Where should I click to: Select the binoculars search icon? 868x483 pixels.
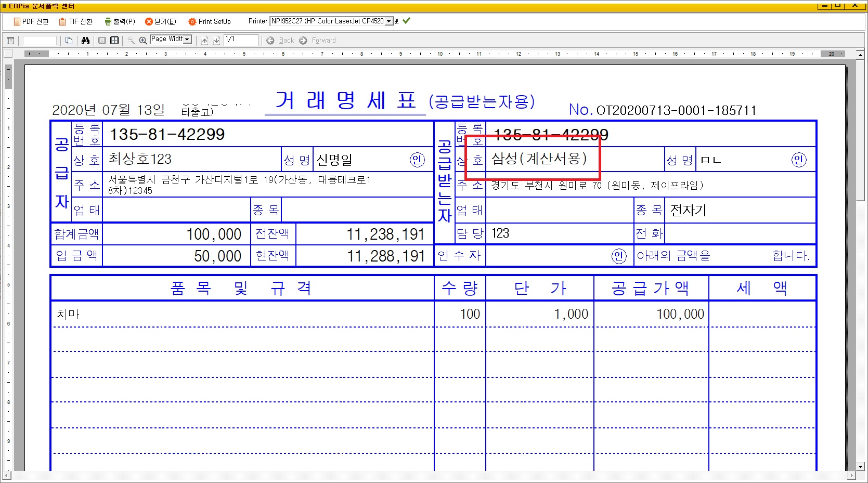coord(86,40)
